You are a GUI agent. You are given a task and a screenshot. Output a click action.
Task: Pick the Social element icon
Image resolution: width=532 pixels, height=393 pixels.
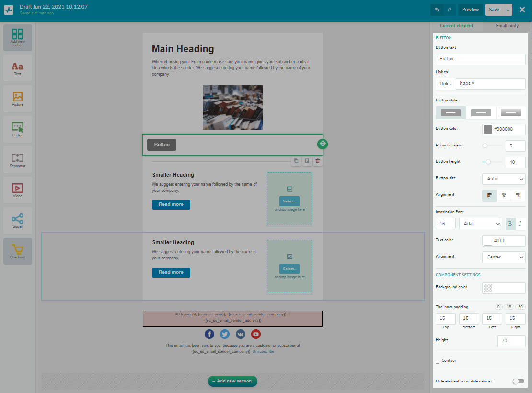click(18, 221)
